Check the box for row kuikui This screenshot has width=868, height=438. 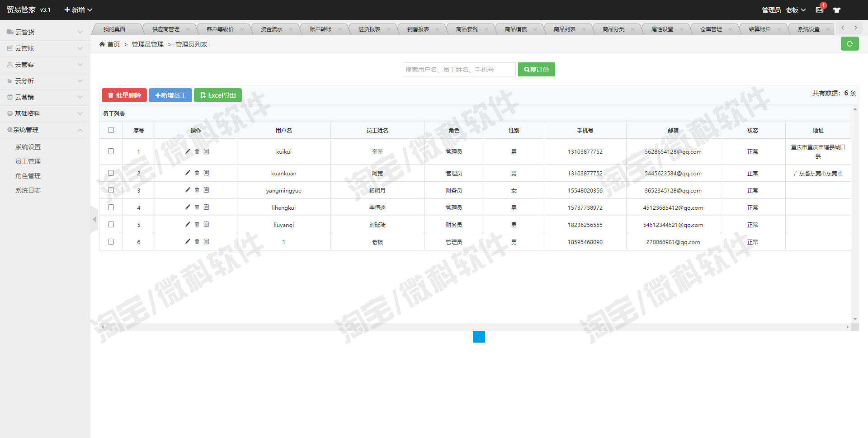pyautogui.click(x=111, y=151)
